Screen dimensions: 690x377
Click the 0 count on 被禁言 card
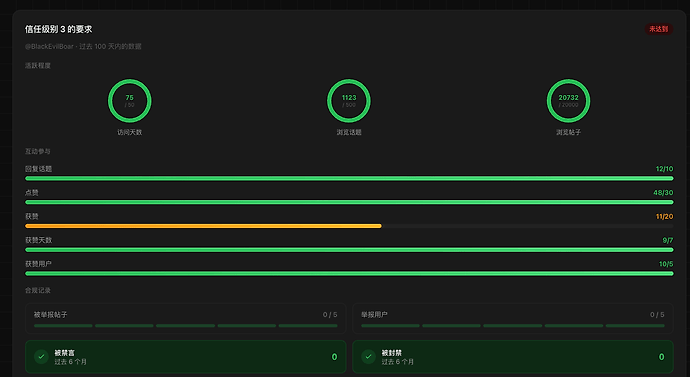tap(334, 357)
